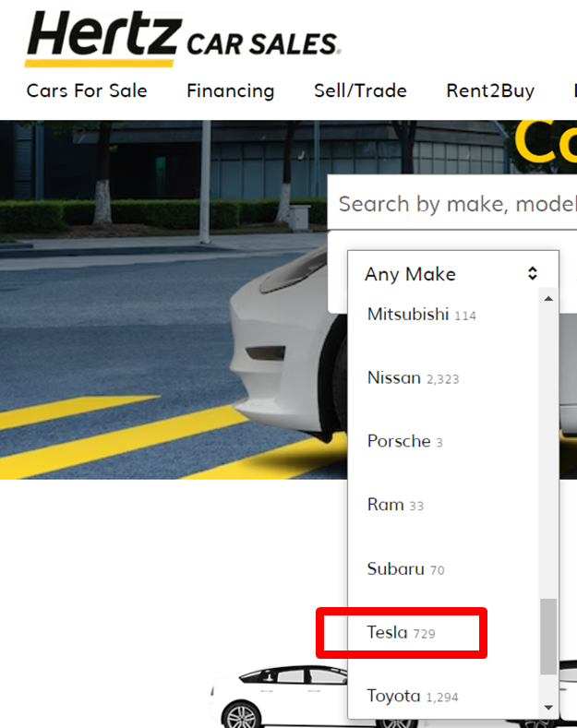Go to the Sell/Trade page
Screen dimensions: 577x728
360,90
